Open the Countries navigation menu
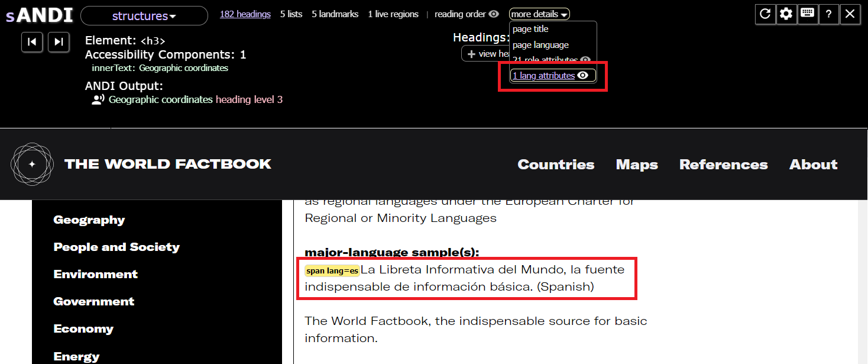 pyautogui.click(x=555, y=165)
